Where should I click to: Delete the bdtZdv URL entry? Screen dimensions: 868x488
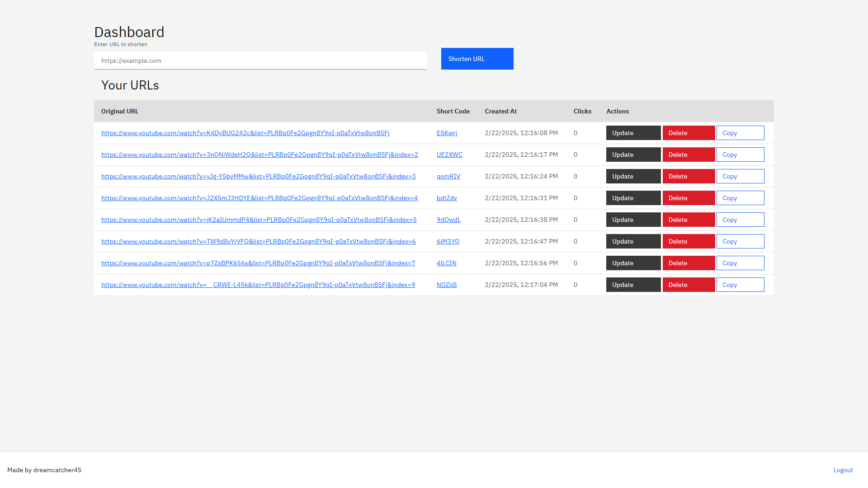pos(689,198)
